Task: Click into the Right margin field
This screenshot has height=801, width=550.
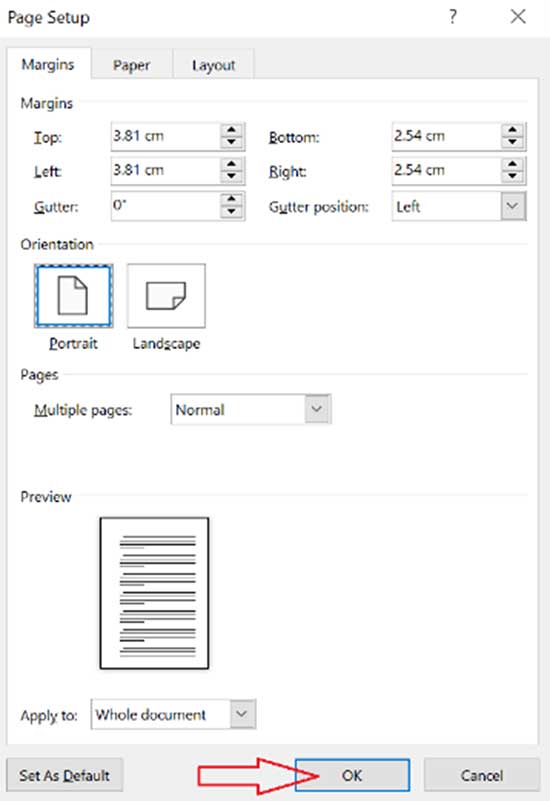Action: [447, 171]
